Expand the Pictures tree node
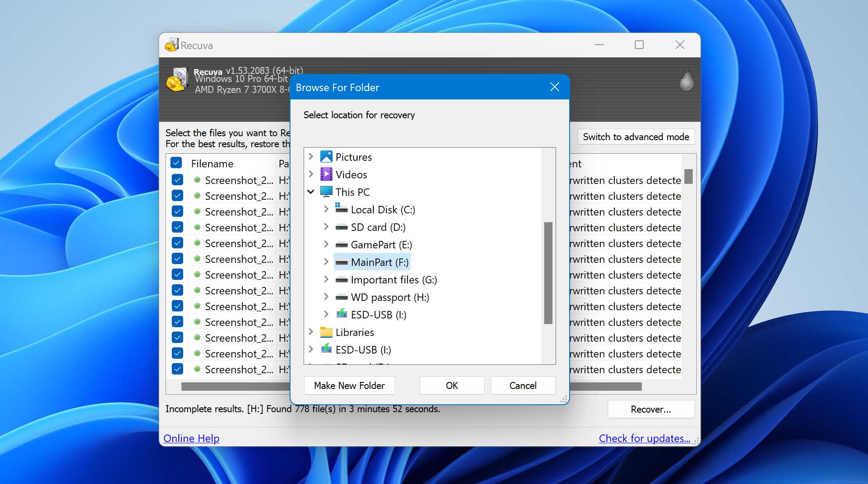 (311, 156)
